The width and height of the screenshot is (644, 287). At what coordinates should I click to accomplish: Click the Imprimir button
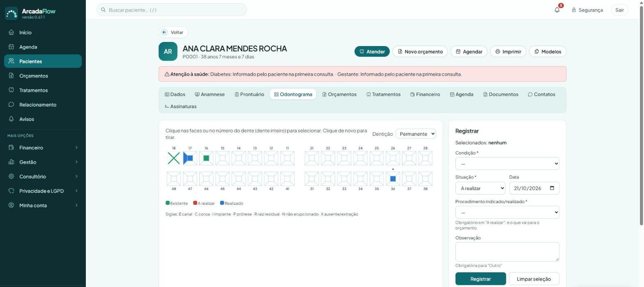pyautogui.click(x=508, y=51)
